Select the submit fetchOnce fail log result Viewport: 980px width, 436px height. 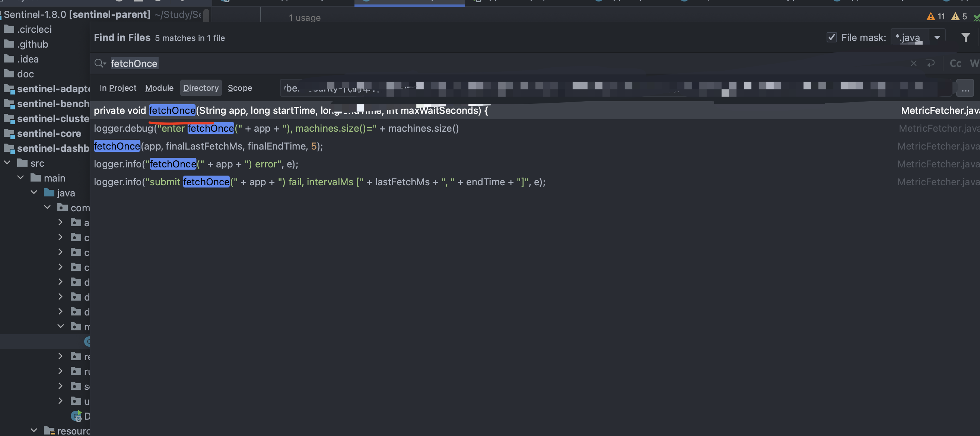pyautogui.click(x=319, y=182)
